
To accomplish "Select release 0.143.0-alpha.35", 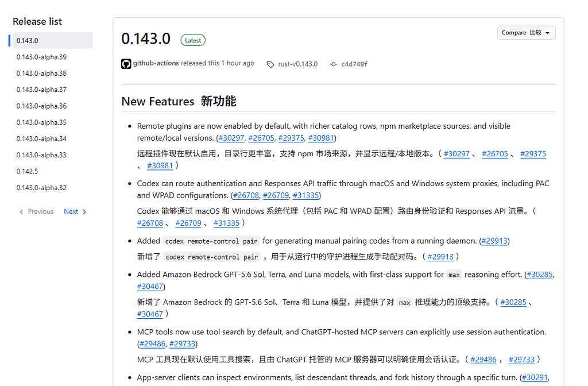I will (x=41, y=122).
